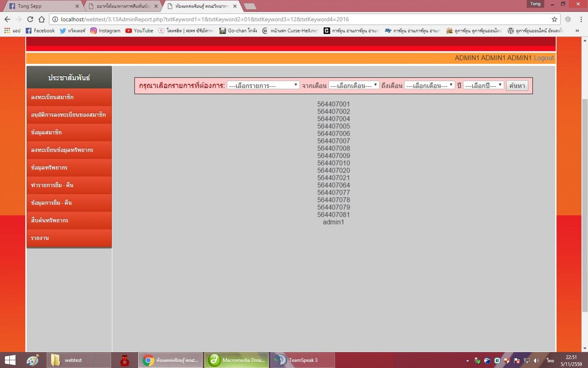Screen dimensions: 588x368
Task: Open สืบค้นทรัพยากร in the sidebar
Action: (69, 220)
